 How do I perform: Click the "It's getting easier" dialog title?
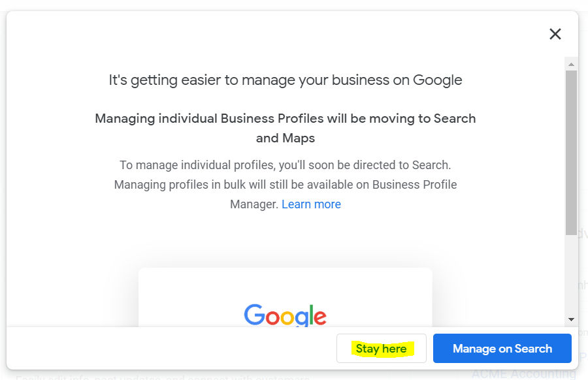tap(286, 80)
